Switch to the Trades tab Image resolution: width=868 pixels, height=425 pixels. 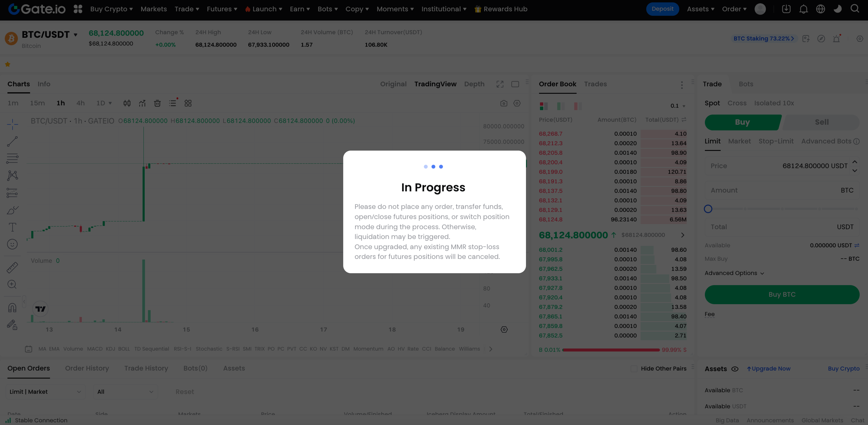click(x=595, y=84)
